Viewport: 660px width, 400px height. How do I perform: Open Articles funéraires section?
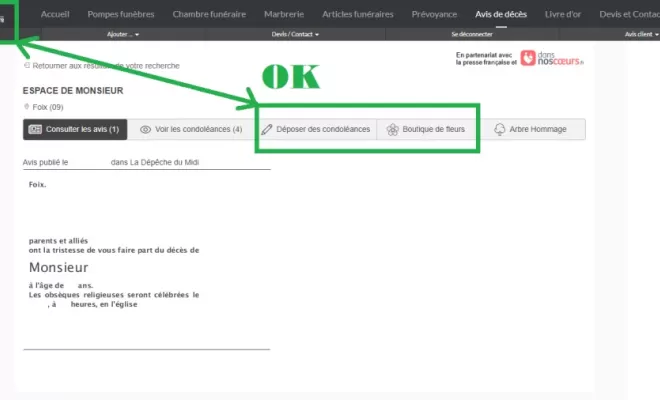tap(358, 14)
